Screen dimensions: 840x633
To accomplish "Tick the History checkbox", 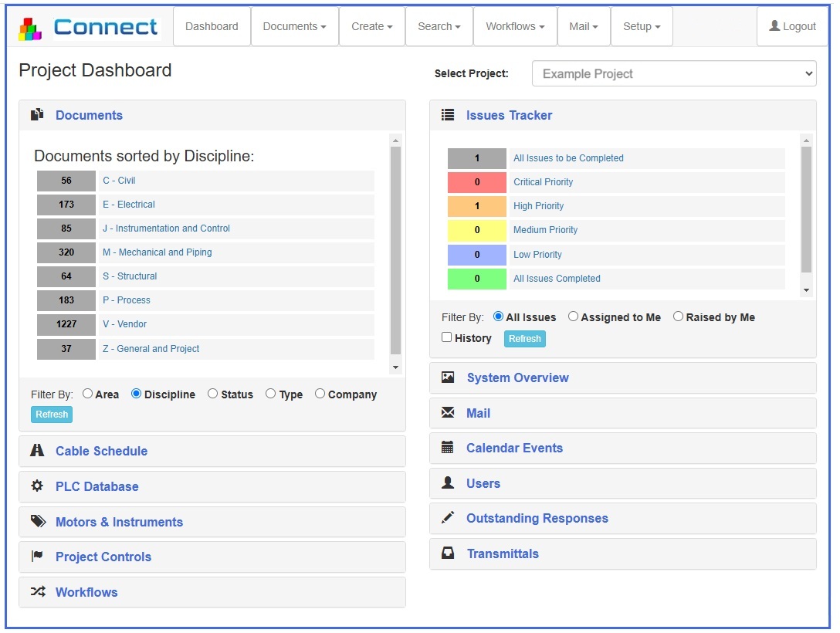I will click(447, 337).
